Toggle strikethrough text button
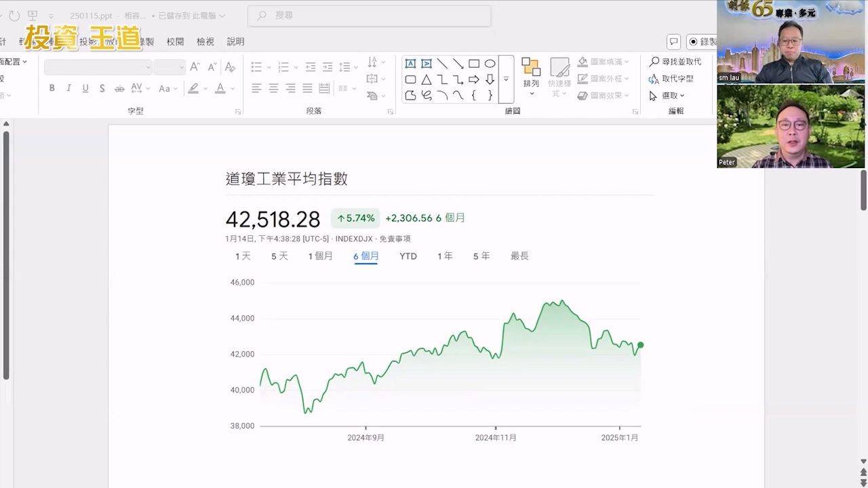The height and width of the screenshot is (488, 868). point(119,88)
